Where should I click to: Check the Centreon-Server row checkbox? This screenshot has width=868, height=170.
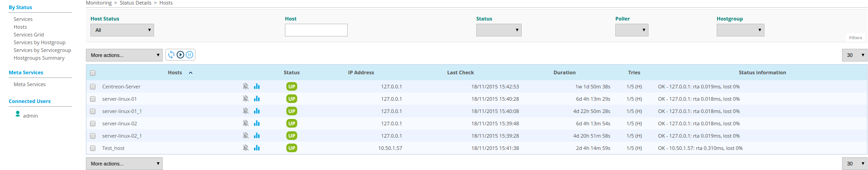[93, 87]
